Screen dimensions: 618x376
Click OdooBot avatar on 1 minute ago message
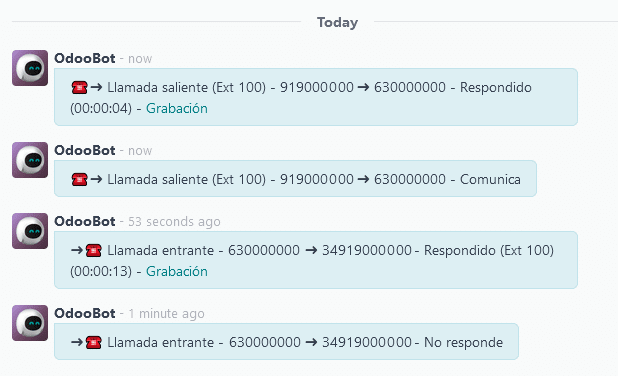coord(30,323)
